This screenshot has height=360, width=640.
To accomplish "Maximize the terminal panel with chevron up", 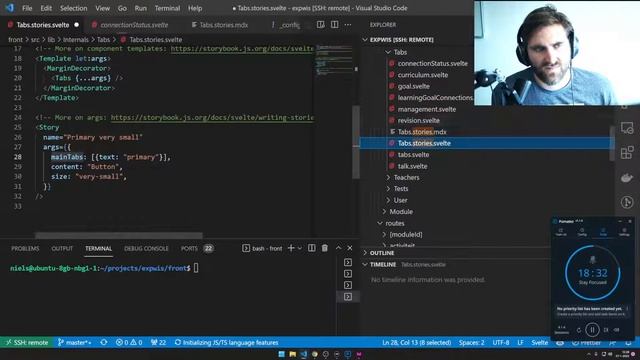I will (338, 248).
